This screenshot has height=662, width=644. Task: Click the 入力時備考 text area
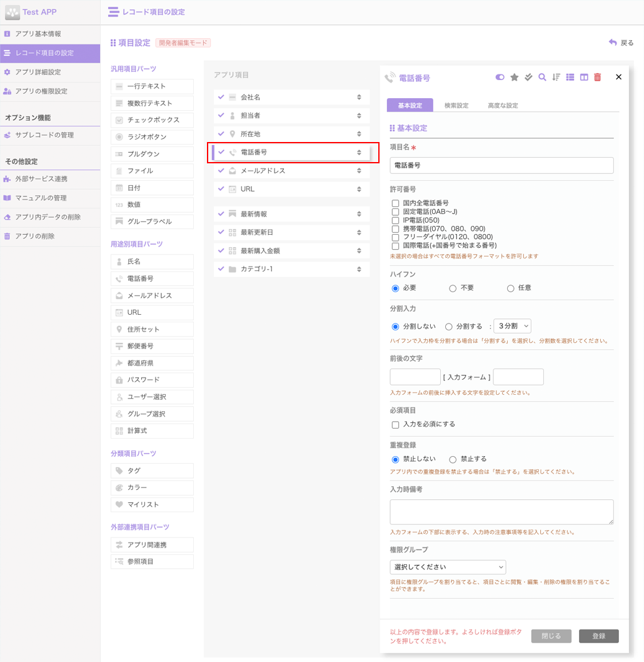point(501,512)
